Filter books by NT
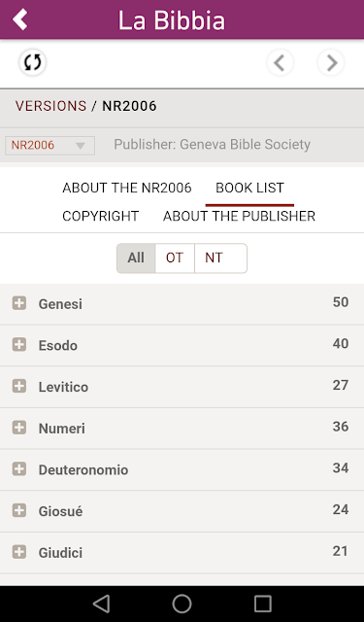Image resolution: width=364 pixels, height=622 pixels. pos(220,258)
